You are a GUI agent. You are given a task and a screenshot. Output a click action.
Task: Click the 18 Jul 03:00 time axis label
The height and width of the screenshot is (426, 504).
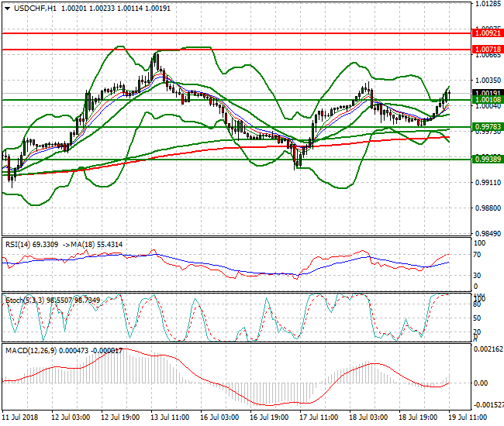368,417
